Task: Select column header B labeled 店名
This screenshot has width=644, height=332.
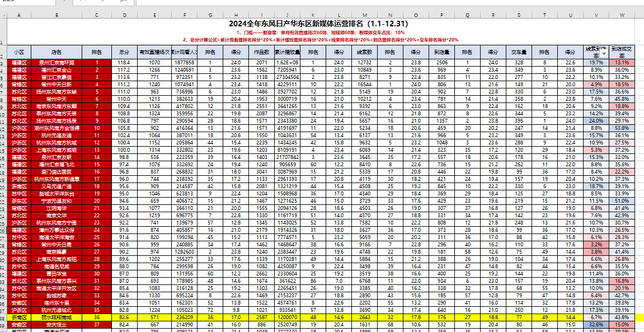Action: 56,14
